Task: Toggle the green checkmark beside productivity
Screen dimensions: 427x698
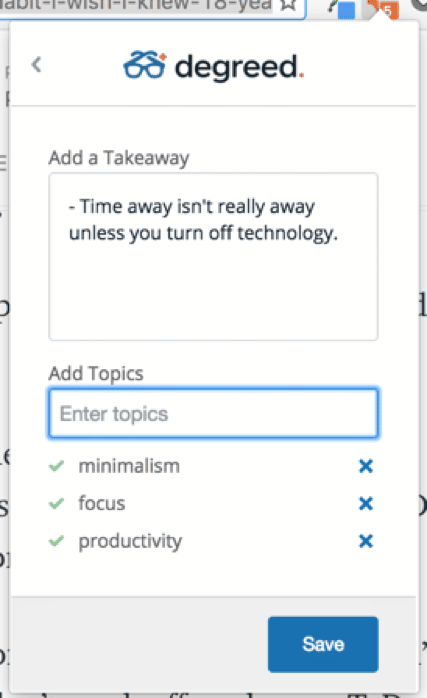Action: [x=57, y=541]
